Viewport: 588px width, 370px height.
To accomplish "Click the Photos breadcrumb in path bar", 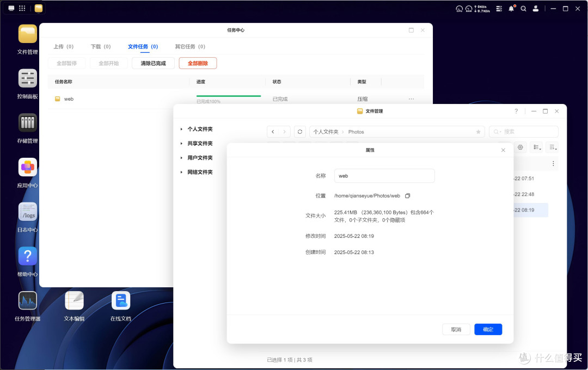I will (356, 132).
